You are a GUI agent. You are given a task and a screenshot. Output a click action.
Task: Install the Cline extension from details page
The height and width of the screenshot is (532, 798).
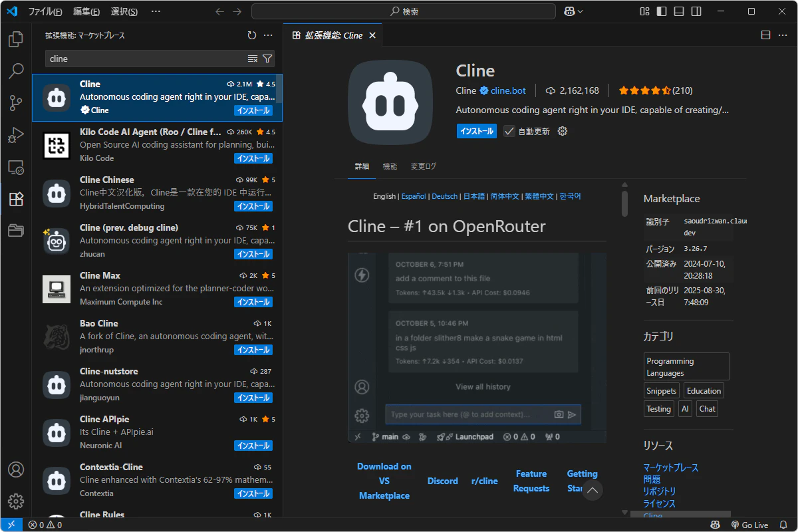coord(477,131)
